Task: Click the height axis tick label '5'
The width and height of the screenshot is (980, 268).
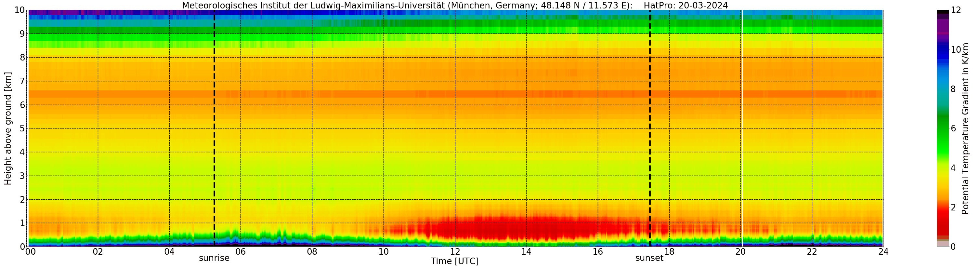Action: [22, 128]
